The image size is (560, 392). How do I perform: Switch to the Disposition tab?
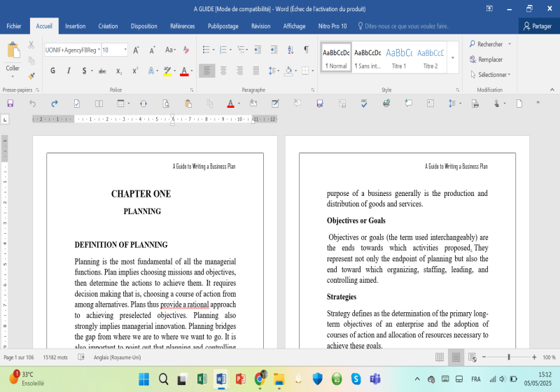click(x=144, y=26)
